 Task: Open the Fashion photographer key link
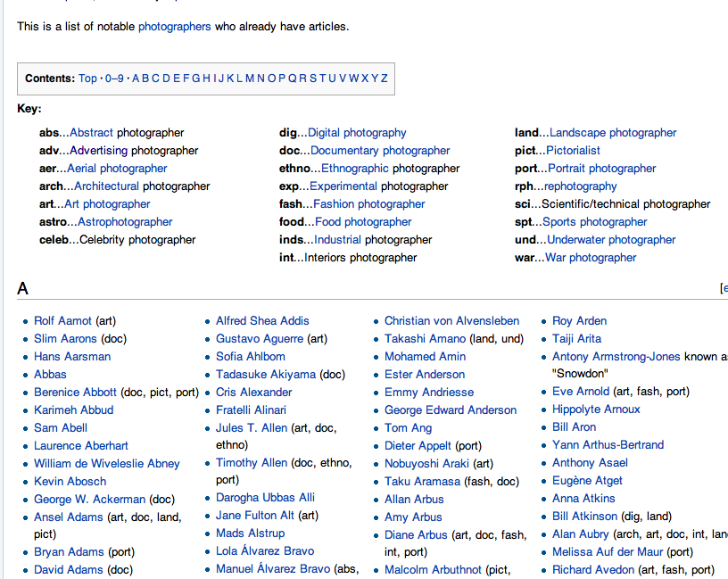[x=368, y=203]
